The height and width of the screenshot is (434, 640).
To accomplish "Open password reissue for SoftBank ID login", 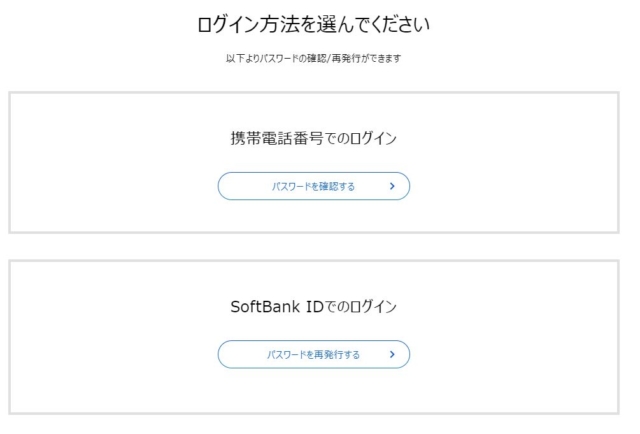I will [x=313, y=354].
